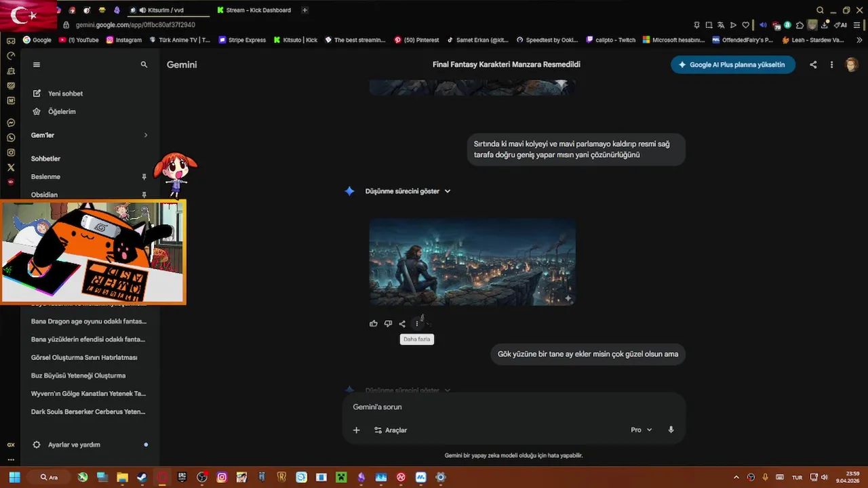This screenshot has height=488, width=868.
Task: Open the Windows Start menu
Action: click(14, 477)
